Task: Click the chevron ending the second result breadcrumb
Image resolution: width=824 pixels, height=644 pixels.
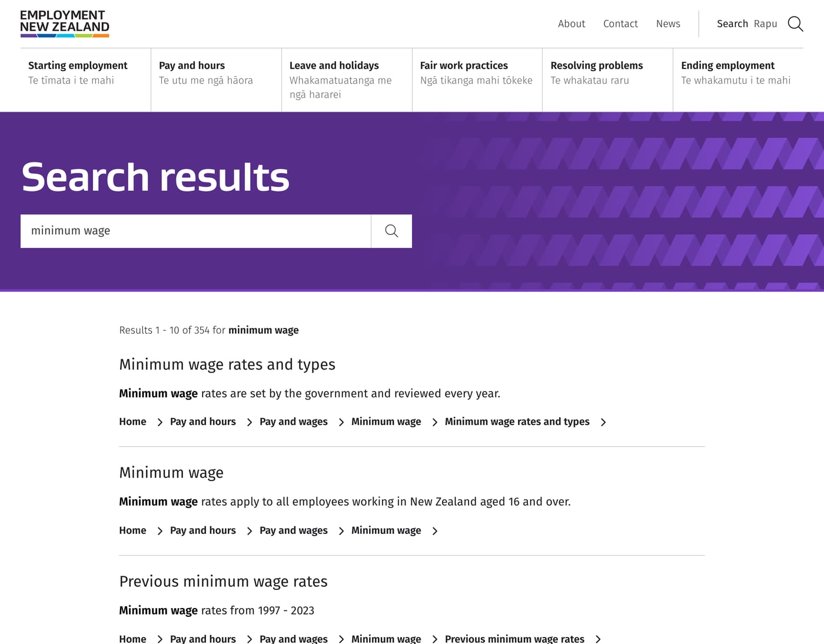Action: (x=435, y=531)
